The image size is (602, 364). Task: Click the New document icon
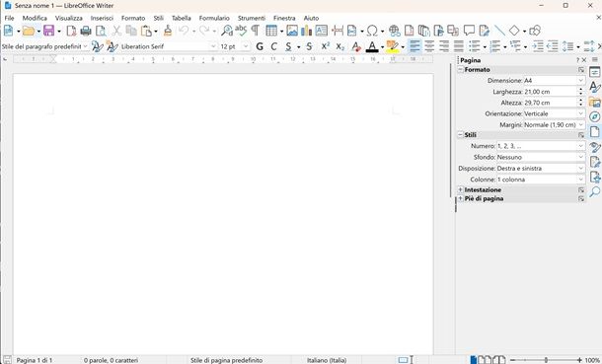(x=8, y=31)
